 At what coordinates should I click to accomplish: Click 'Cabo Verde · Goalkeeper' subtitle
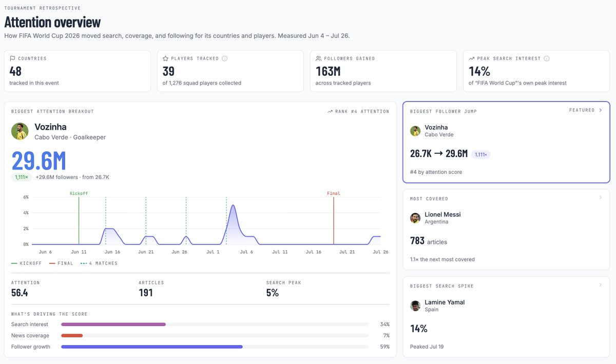[70, 137]
